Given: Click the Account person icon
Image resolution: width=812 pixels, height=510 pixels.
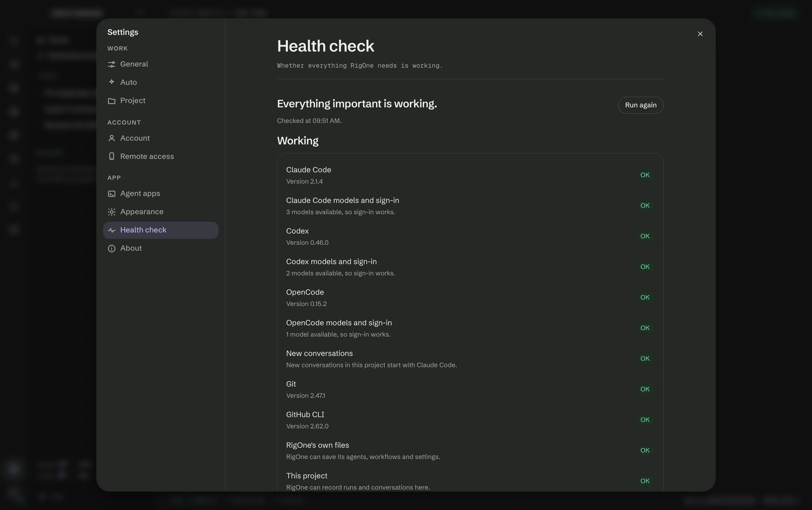Looking at the screenshot, I should 112,138.
